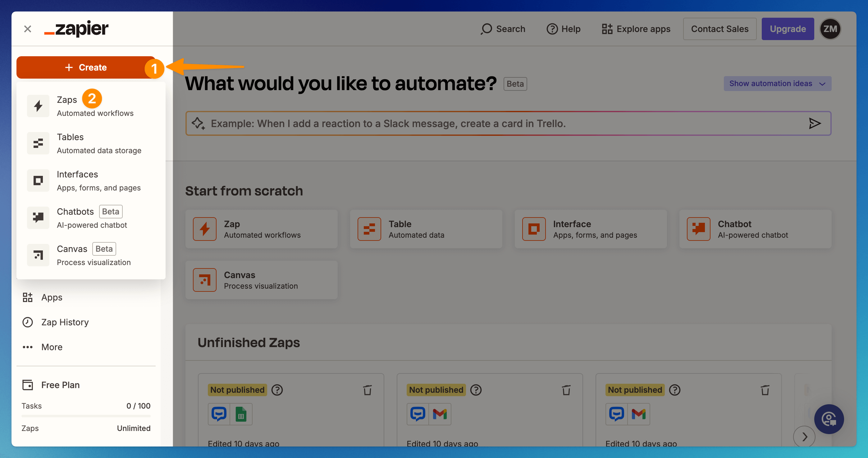
Task: Open Zap History in the sidebar
Action: click(x=65, y=322)
